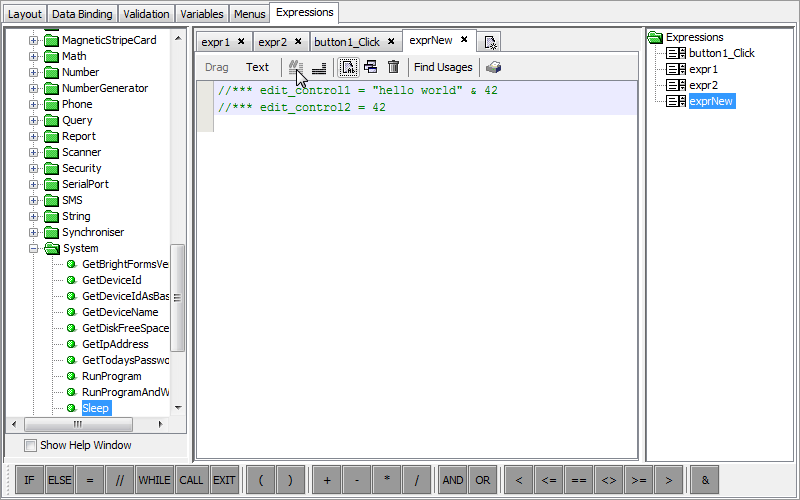Image resolution: width=800 pixels, height=500 pixels.
Task: Click the Find Usages button
Action: (443, 67)
